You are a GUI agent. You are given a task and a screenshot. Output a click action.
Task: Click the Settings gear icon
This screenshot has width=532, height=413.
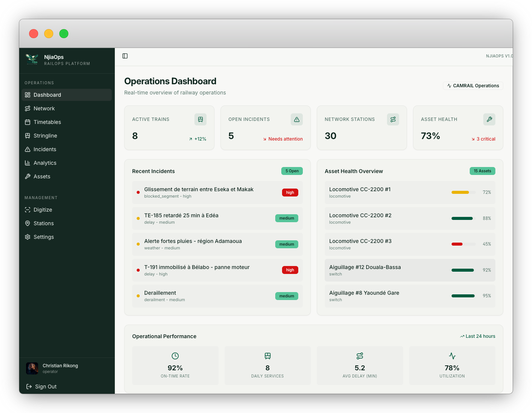(x=28, y=237)
